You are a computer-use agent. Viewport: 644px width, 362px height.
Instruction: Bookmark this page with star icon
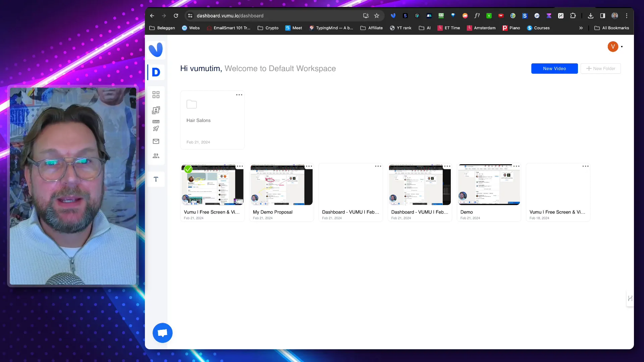click(x=377, y=16)
